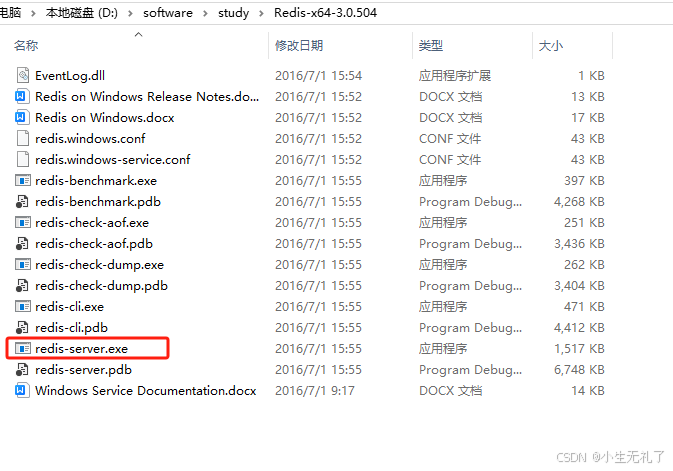Click the redis.windows-service.conf file icon
Screen dimensions: 673x471
[23, 159]
